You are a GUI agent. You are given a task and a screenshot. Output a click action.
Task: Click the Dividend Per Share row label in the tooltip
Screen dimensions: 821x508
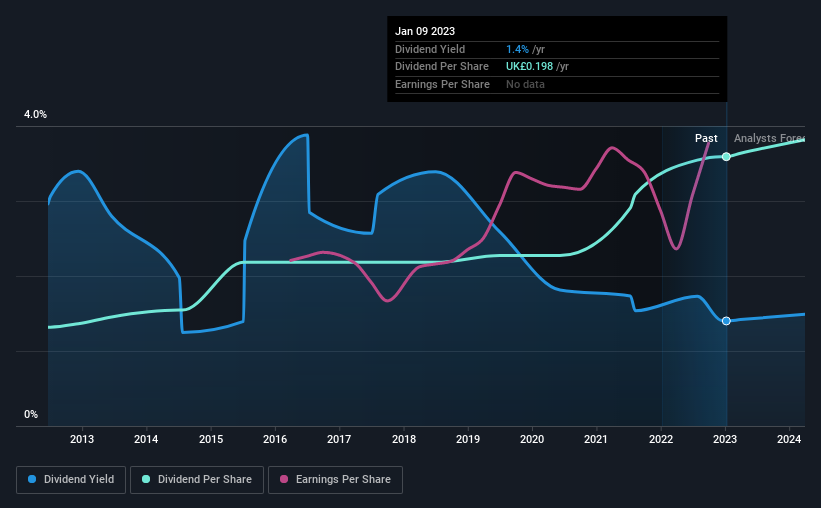(442, 67)
